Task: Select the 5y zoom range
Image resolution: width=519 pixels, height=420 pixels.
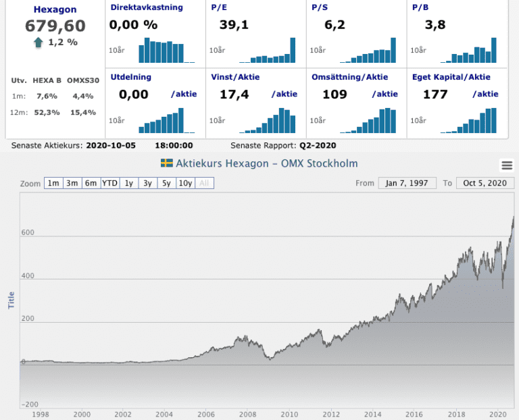Action: [166, 183]
